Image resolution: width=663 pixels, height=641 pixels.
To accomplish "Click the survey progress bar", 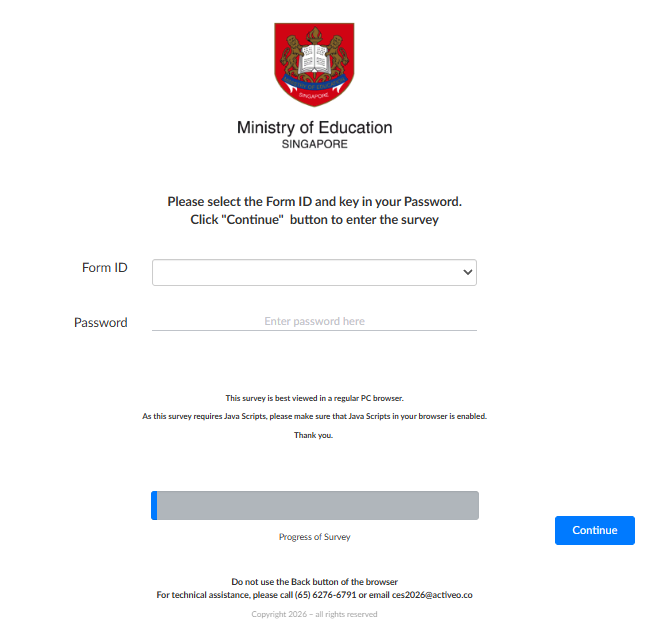I will tap(315, 505).
